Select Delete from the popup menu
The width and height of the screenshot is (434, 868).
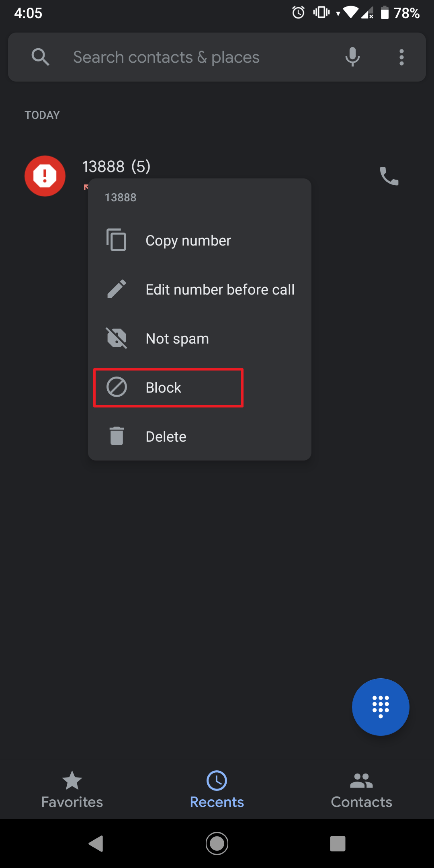(x=166, y=437)
